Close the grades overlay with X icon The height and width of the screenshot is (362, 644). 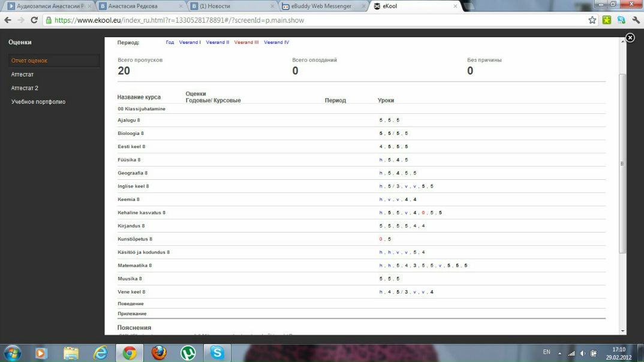tap(630, 38)
